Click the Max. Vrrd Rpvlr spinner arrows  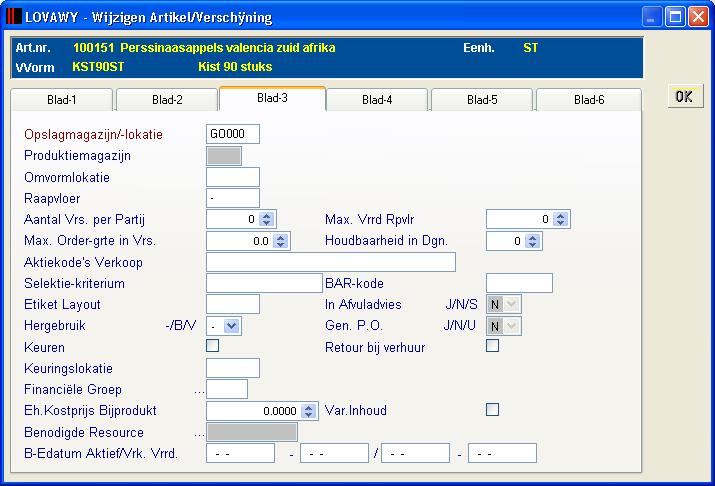(x=560, y=219)
